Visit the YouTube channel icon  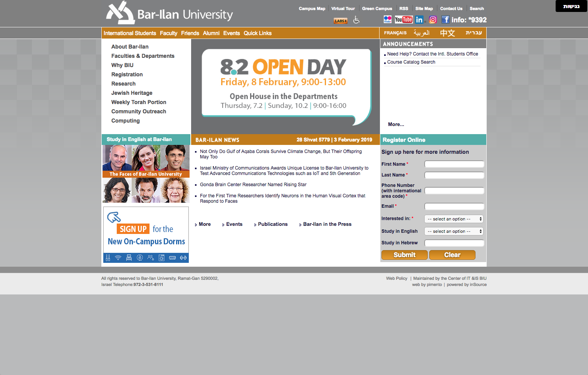coord(404,20)
